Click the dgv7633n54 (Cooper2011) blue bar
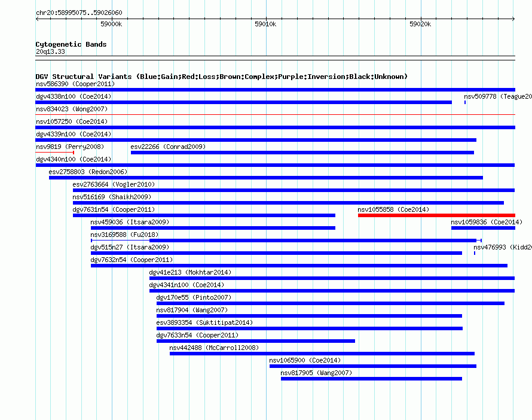 (x=256, y=341)
